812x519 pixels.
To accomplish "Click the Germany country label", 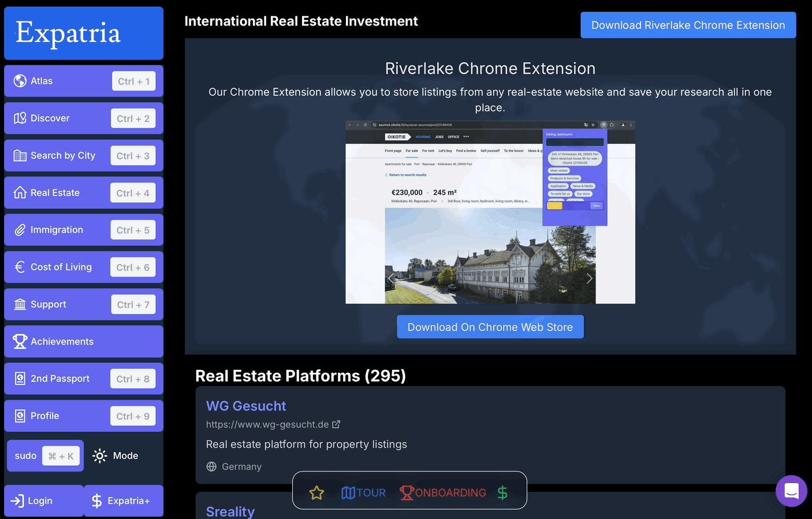I will pos(241,466).
